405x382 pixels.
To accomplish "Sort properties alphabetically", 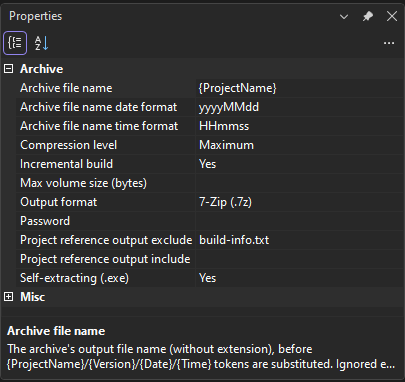I will coord(42,43).
